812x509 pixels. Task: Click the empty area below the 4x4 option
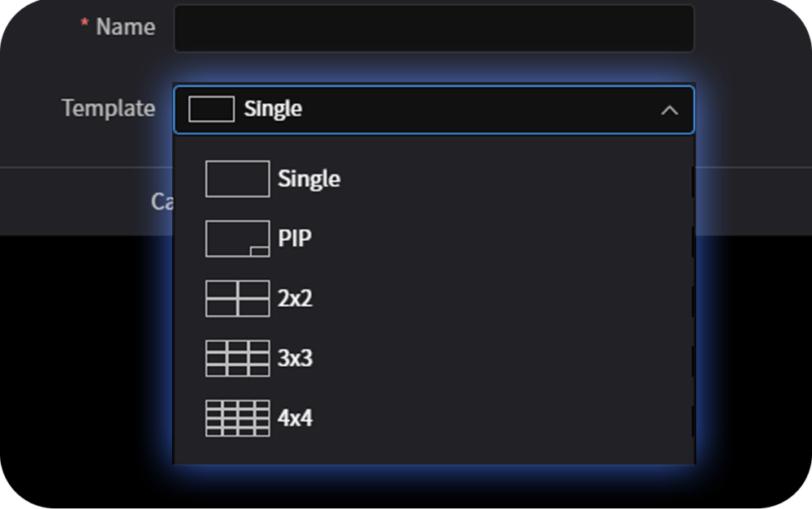click(x=434, y=451)
